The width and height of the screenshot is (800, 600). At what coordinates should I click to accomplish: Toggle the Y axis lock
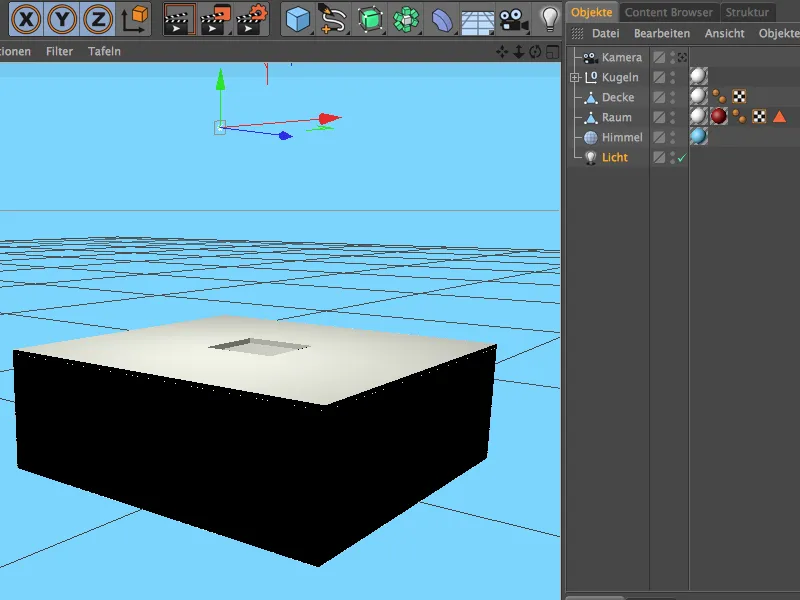tap(62, 19)
